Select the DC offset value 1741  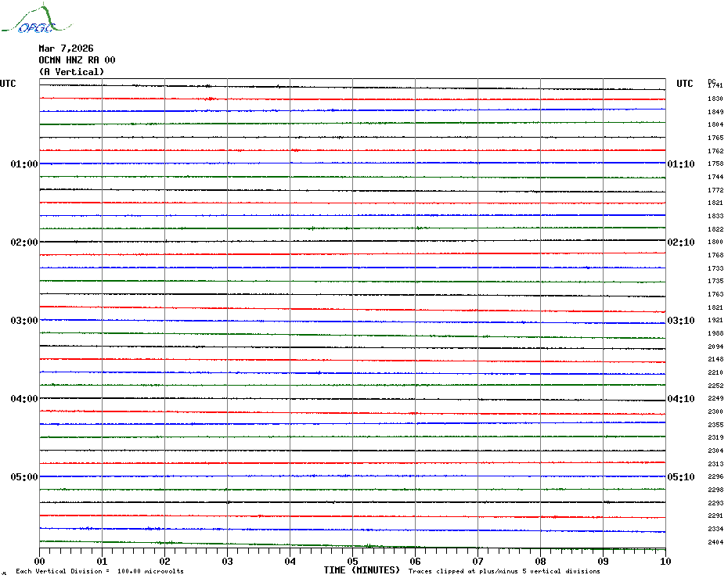pyautogui.click(x=715, y=85)
